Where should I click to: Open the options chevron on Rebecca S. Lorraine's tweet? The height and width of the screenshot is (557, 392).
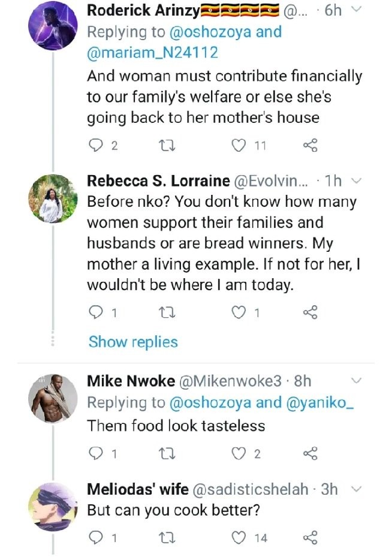pyautogui.click(x=356, y=181)
